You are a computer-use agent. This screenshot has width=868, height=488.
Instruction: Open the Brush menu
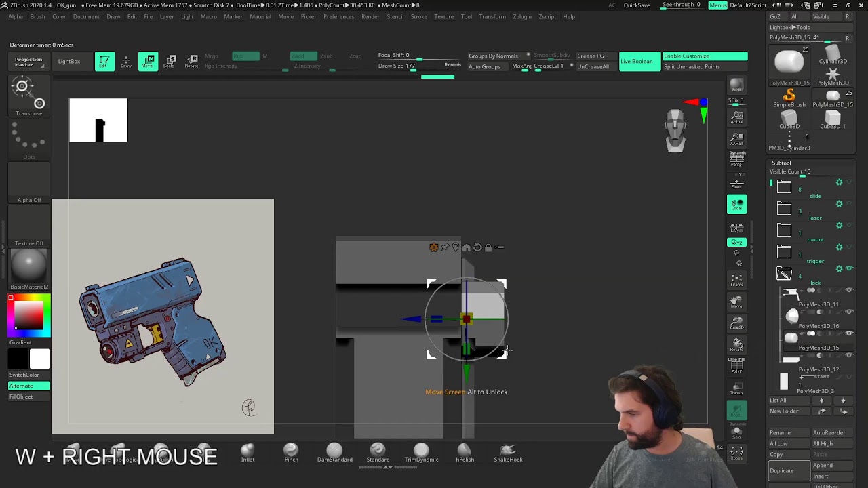click(37, 16)
